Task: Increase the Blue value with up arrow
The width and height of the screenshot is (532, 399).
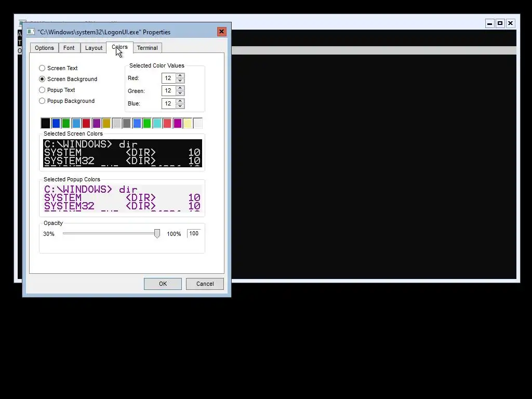Action: pos(180,101)
